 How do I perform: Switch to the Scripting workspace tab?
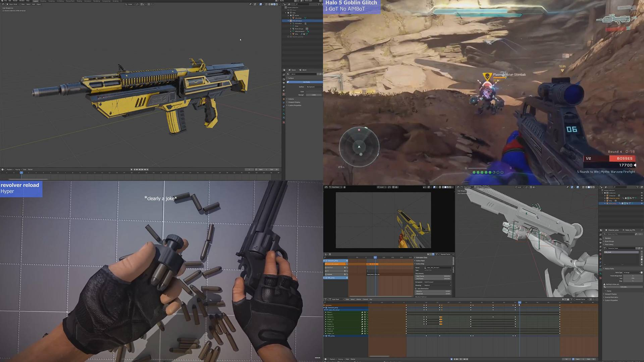(115, 1)
